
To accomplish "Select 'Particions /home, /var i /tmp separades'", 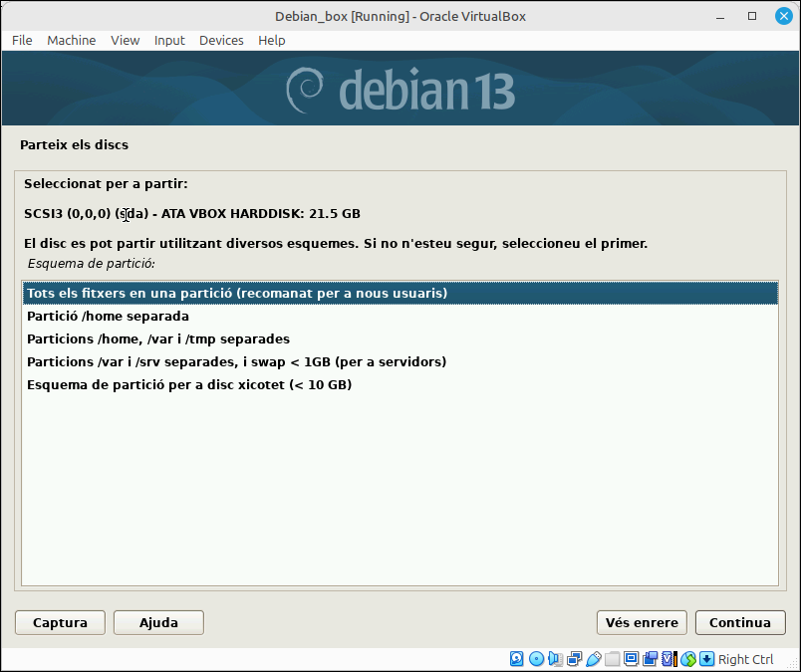I will pyautogui.click(x=400, y=339).
